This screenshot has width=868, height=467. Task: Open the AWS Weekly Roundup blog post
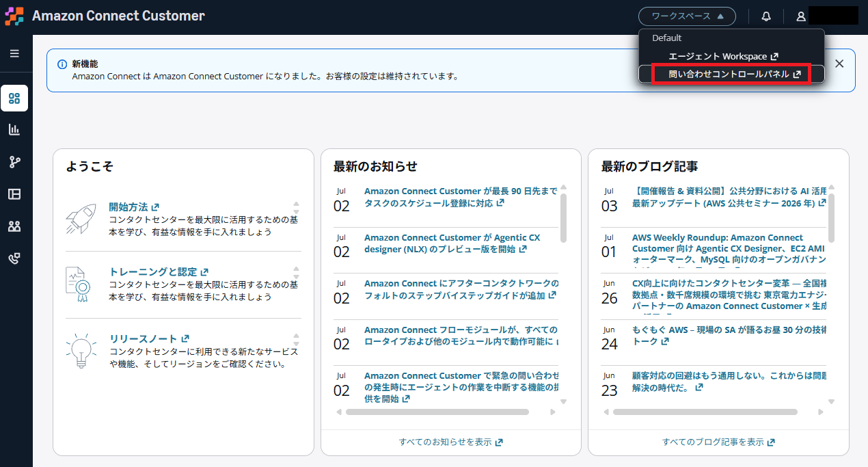pyautogui.click(x=729, y=249)
